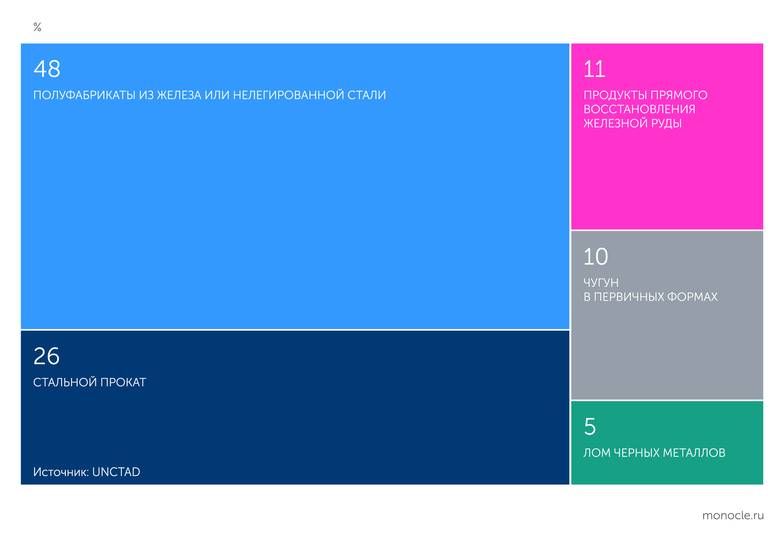Click the empty middle of the dark navy block
This screenshot has width=784, height=539.
tap(295, 420)
